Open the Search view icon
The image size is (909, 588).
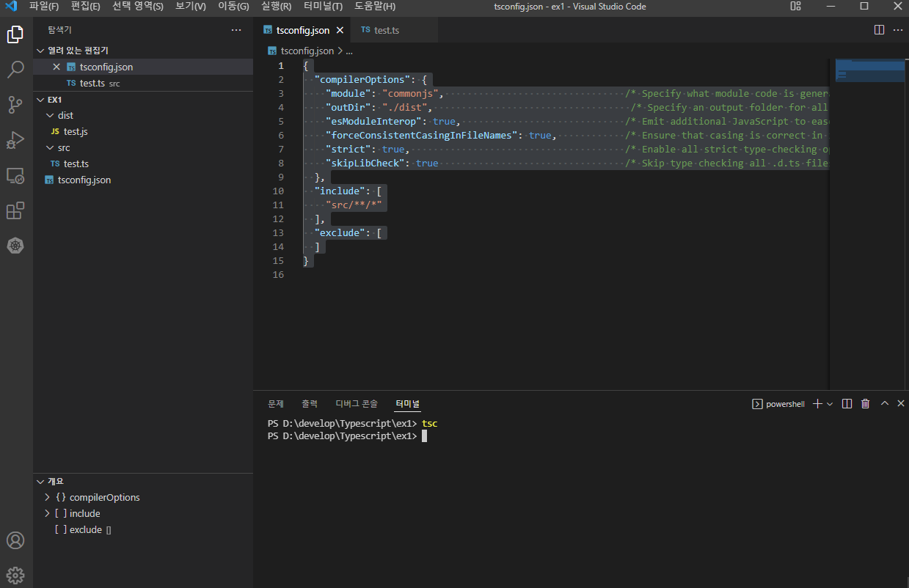click(x=15, y=70)
